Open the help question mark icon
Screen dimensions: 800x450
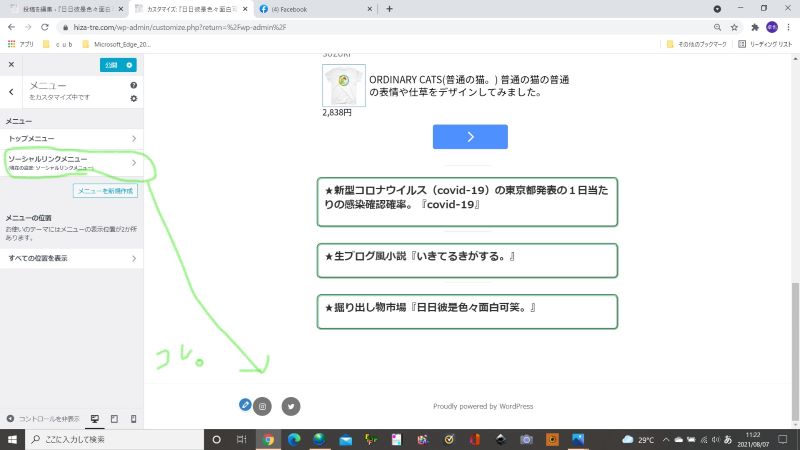134,85
